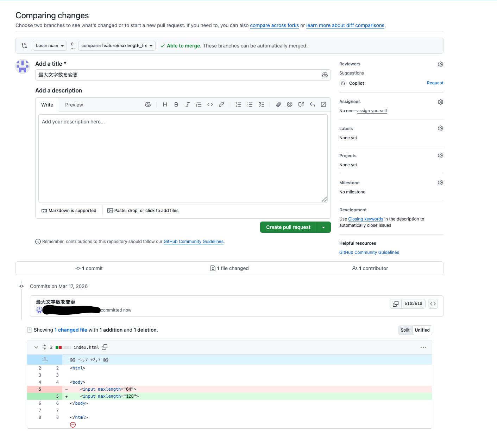Viewport: 497px width, 448px height.
Task: Open the Labels gear settings
Action: coord(441,128)
